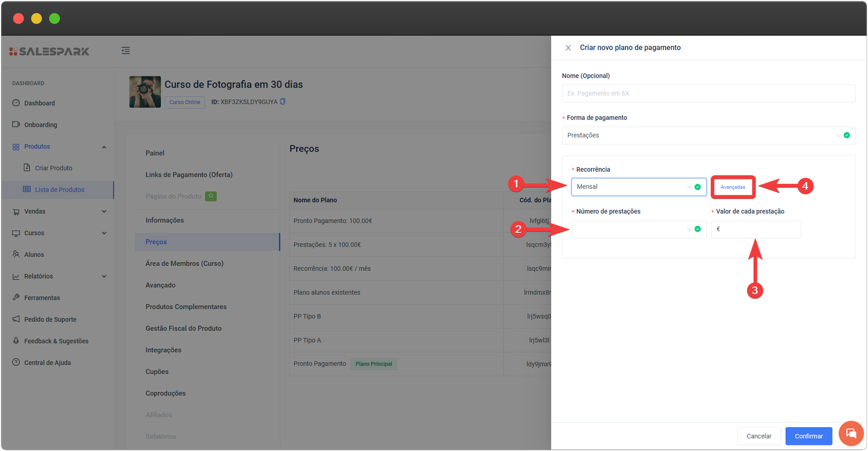This screenshot has height=451, width=868.
Task: Open the Número de prestações dropdown
Action: pos(638,229)
